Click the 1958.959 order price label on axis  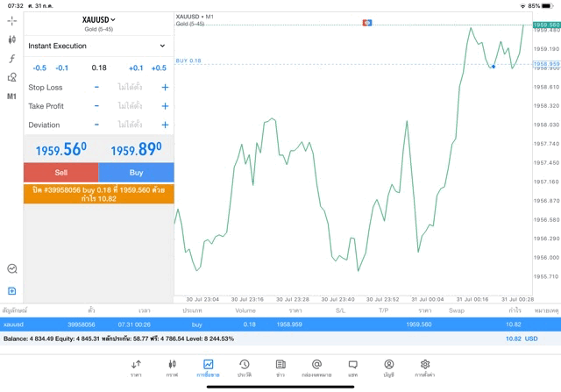[x=546, y=64]
